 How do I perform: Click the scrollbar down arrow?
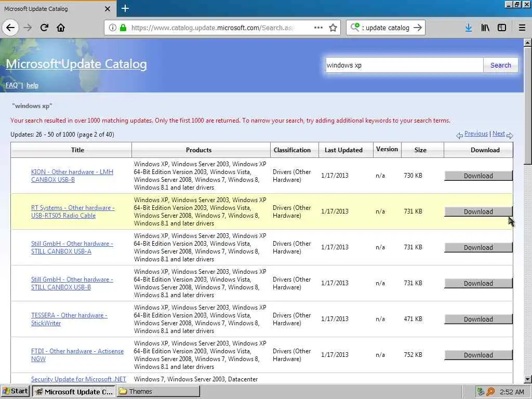[x=527, y=379]
